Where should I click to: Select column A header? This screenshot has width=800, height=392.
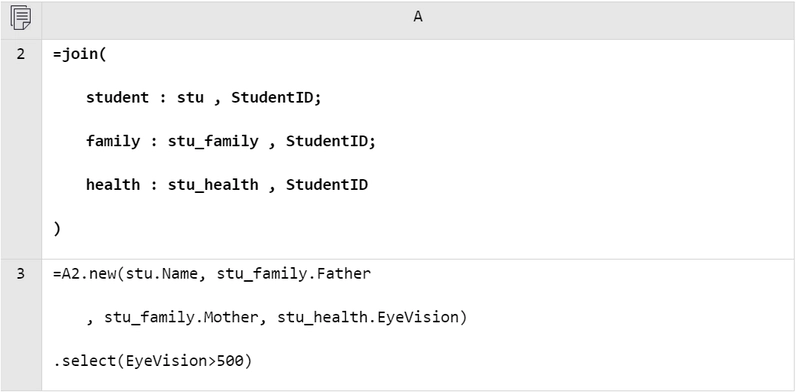tap(418, 18)
